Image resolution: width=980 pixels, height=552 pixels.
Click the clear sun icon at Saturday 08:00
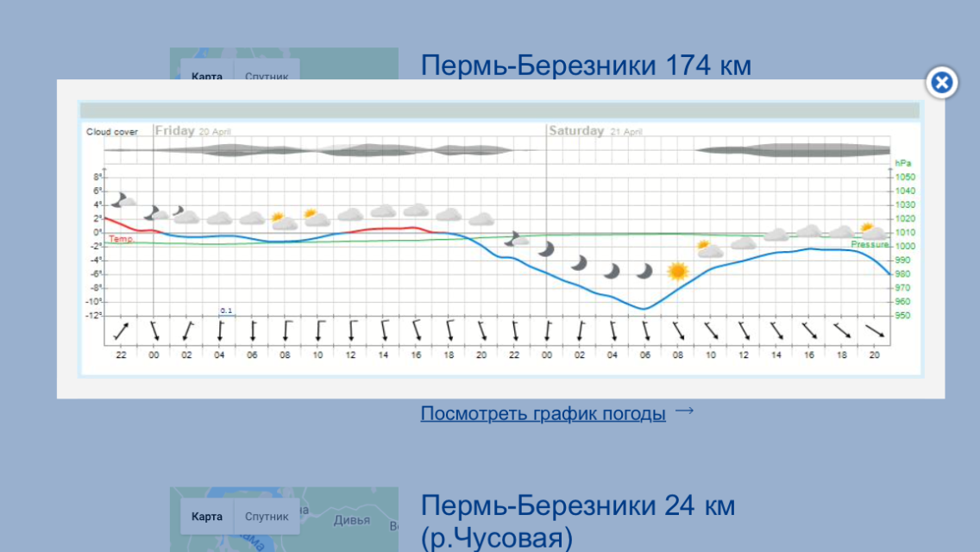[678, 272]
